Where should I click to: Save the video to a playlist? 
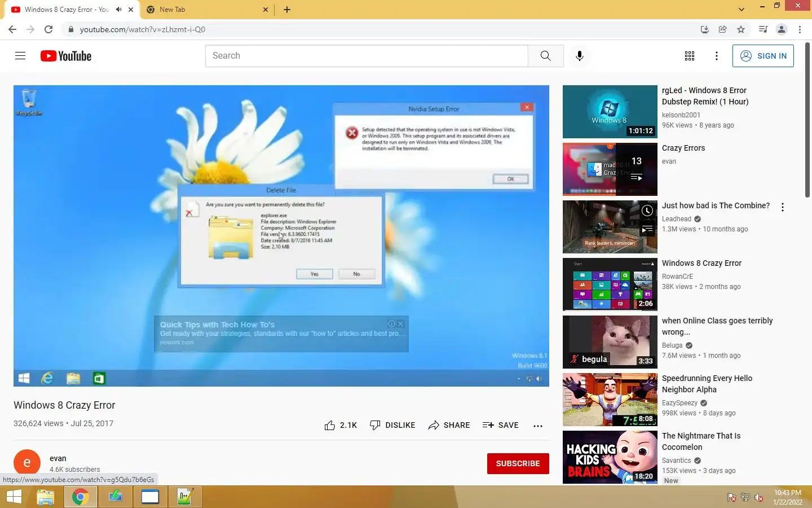click(501, 425)
